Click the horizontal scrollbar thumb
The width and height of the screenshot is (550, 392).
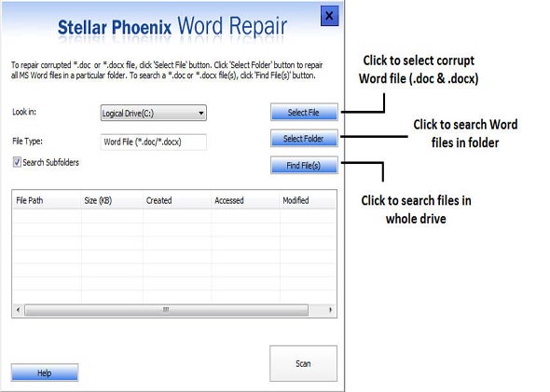pyautogui.click(x=166, y=310)
